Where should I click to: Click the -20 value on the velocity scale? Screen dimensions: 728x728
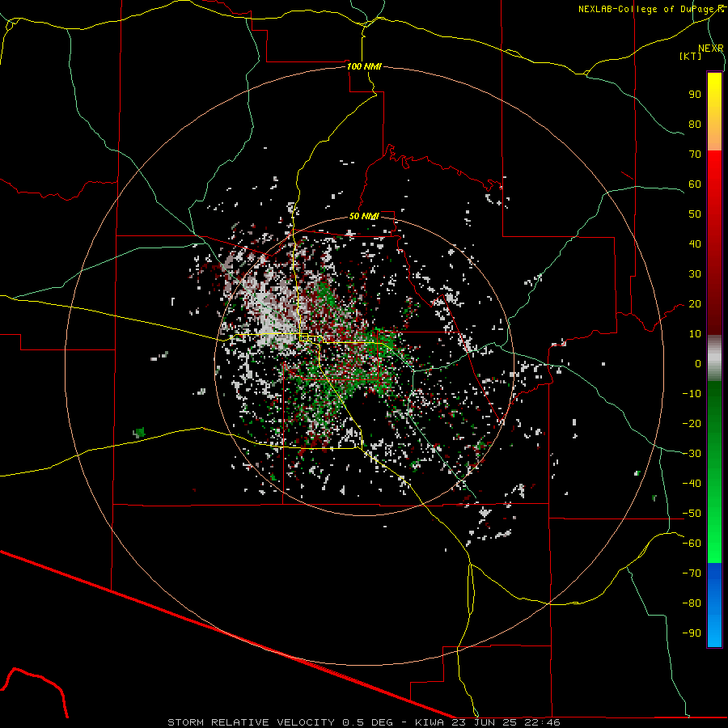[692, 423]
